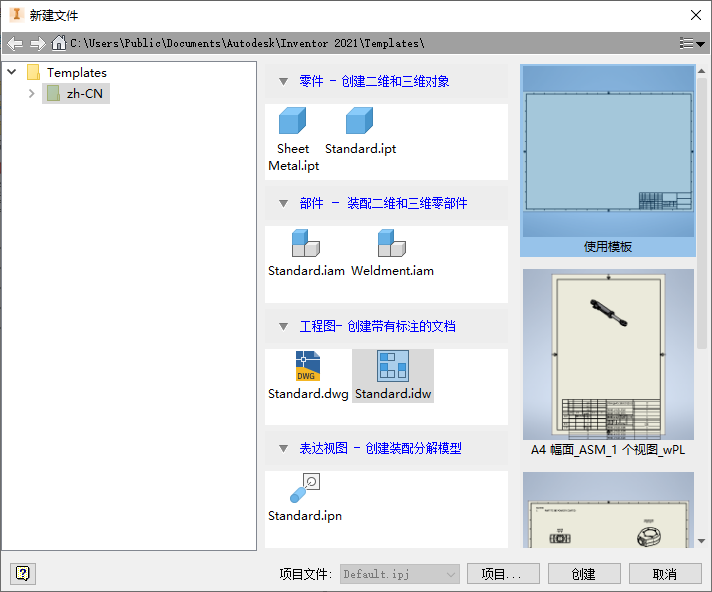The image size is (712, 592).
Task: Click the zh-CN folder icon
Action: [x=54, y=94]
